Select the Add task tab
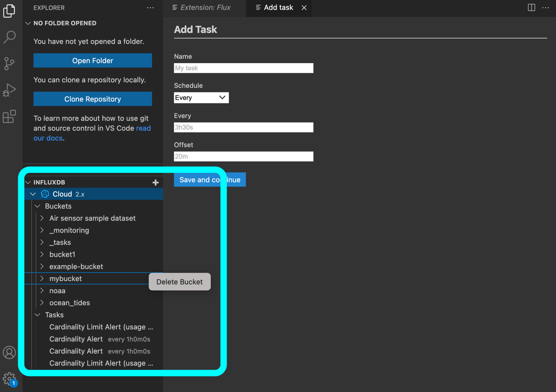The width and height of the screenshot is (556, 392). coord(278,8)
